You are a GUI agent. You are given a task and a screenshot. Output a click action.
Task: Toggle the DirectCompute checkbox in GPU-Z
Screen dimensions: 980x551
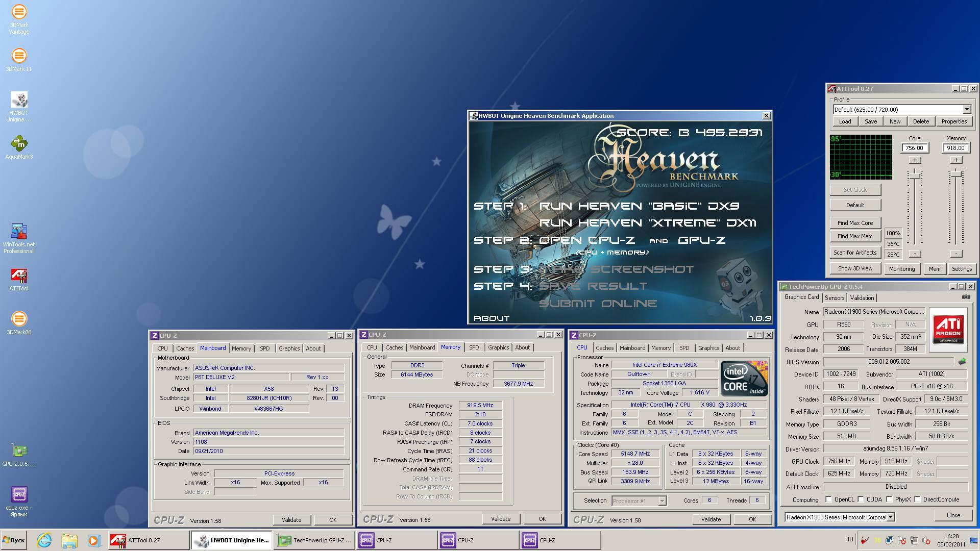pos(917,499)
